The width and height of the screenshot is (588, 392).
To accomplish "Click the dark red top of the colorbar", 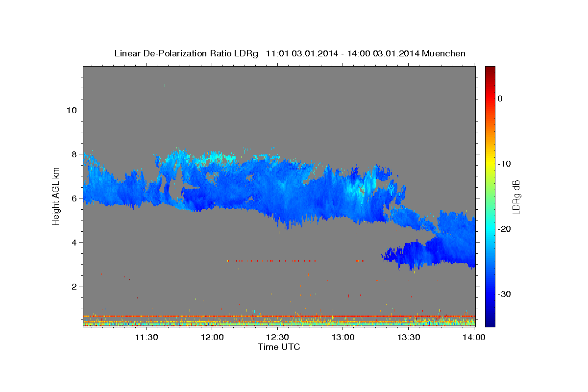I will pyautogui.click(x=490, y=70).
